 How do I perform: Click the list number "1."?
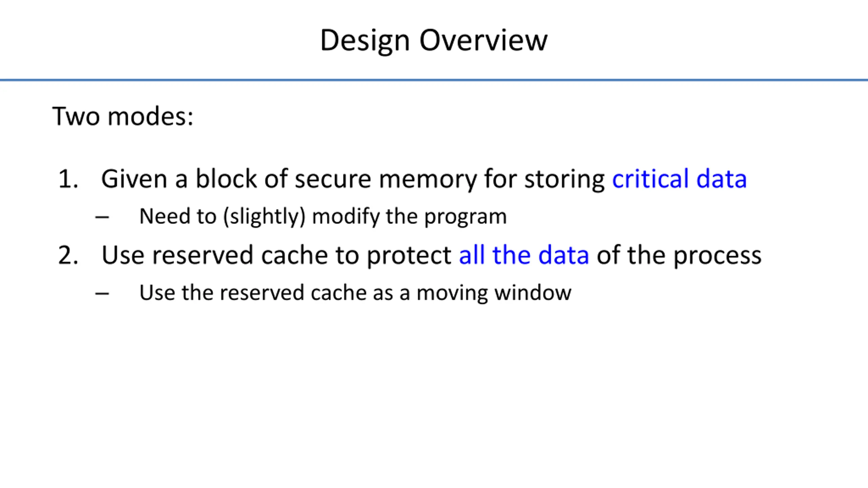pyautogui.click(x=68, y=179)
